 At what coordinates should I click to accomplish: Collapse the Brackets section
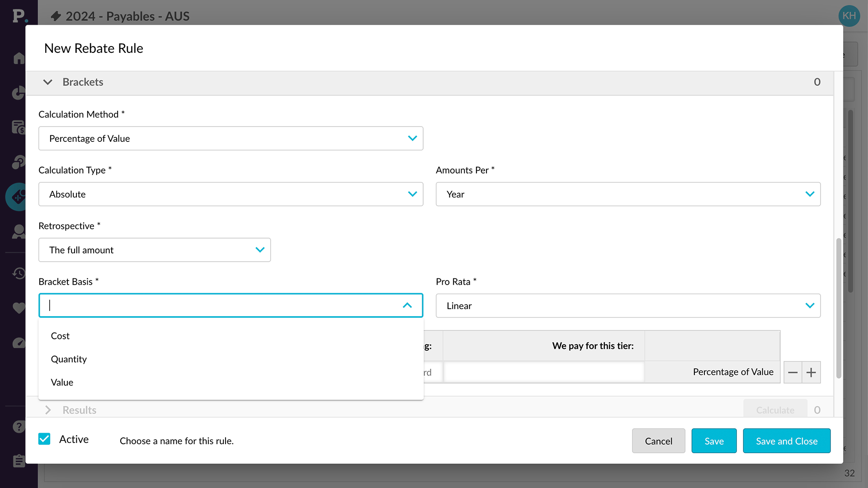[x=47, y=82]
